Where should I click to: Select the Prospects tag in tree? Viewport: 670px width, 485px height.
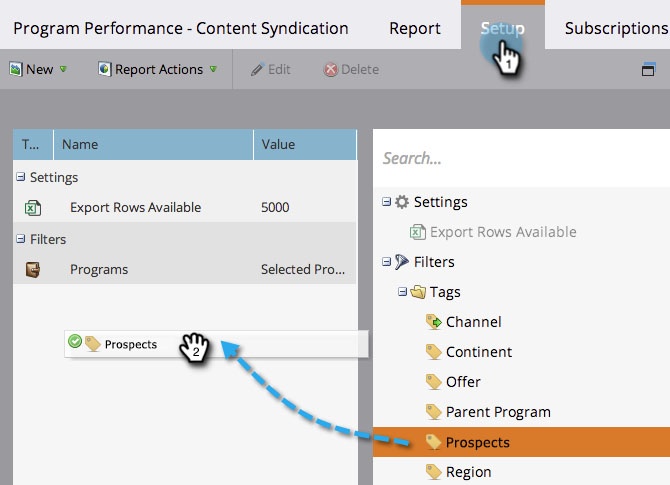pos(477,442)
